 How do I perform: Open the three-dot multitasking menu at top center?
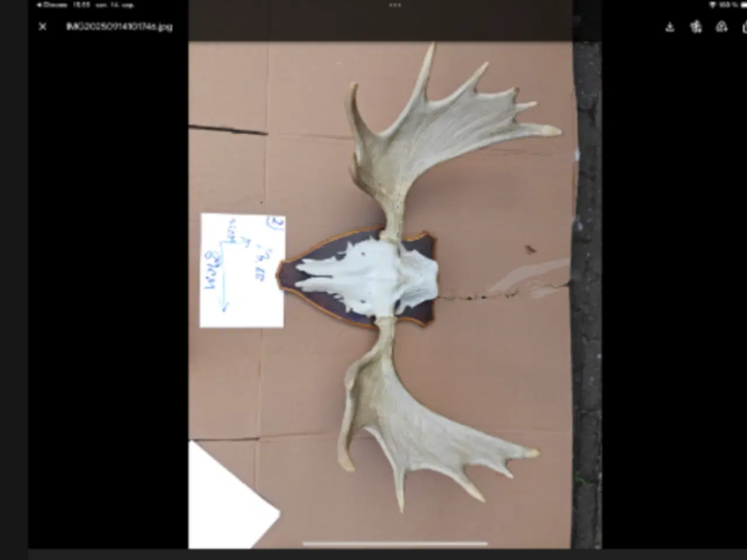pos(395,5)
